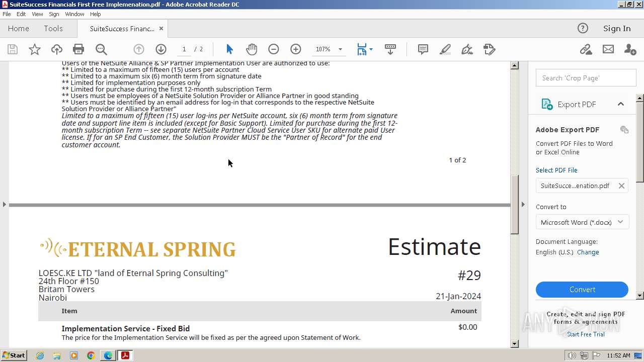Open the Stamp edit tool

click(x=490, y=49)
